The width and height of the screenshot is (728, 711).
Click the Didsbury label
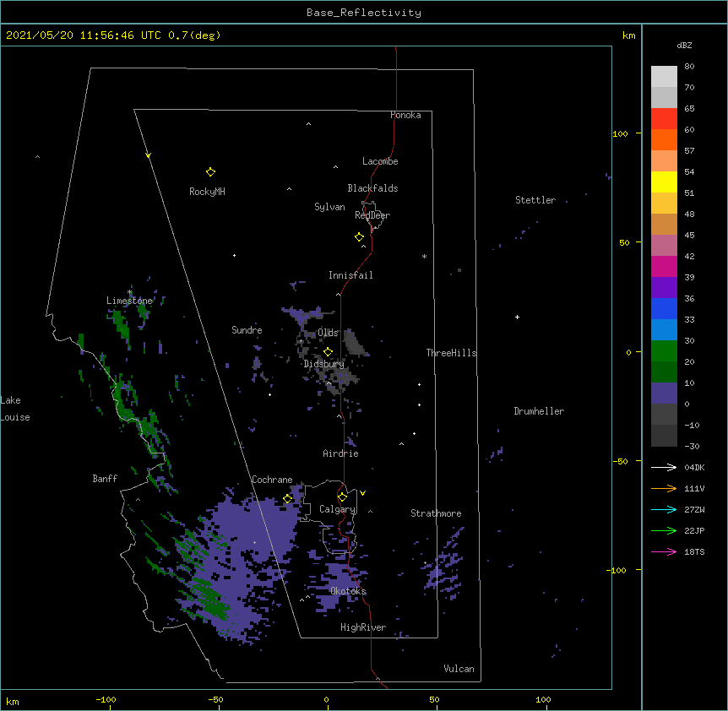click(324, 364)
